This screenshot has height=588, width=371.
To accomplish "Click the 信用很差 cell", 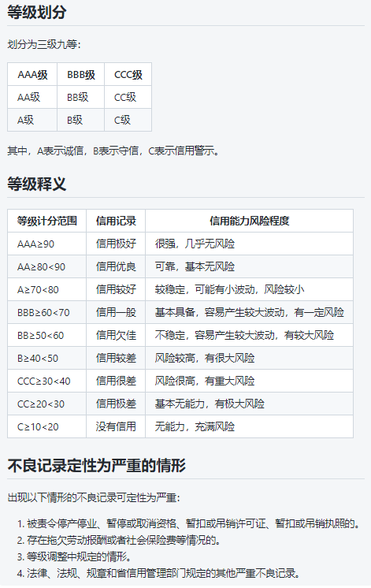I will (116, 381).
